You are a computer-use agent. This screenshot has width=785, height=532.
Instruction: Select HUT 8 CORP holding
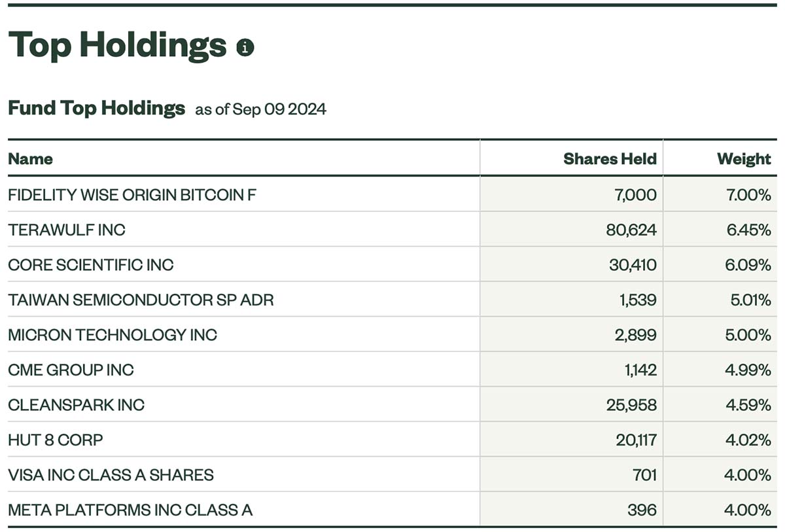coord(56,440)
